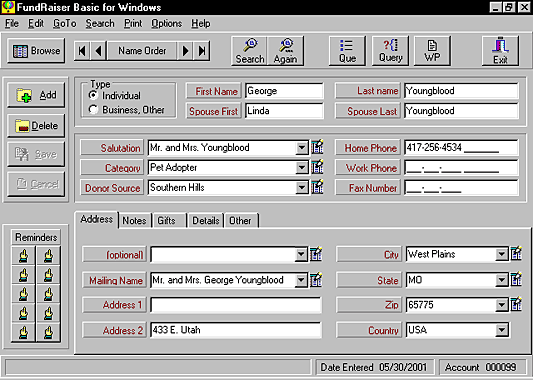Click the Name Order button
The image size is (533, 380).
click(x=142, y=51)
